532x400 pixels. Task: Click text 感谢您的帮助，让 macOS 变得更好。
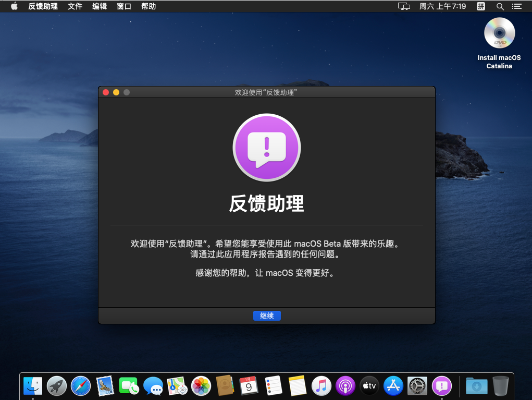point(265,273)
